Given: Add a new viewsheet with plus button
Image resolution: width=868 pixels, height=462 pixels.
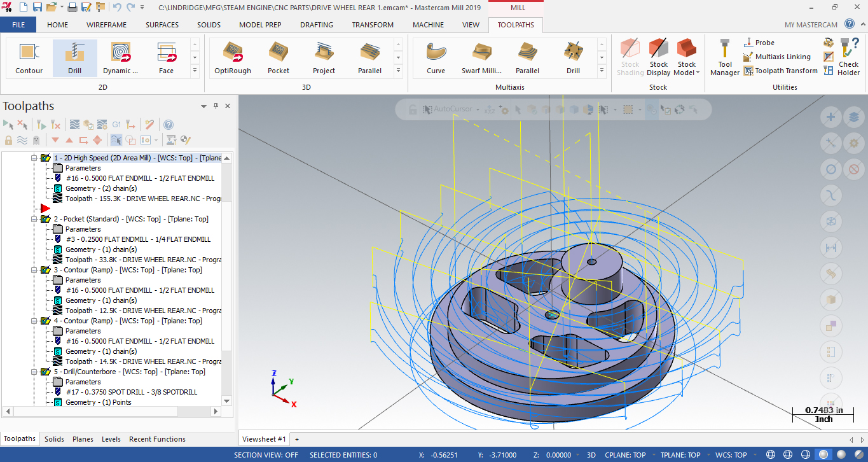Looking at the screenshot, I should [x=296, y=439].
